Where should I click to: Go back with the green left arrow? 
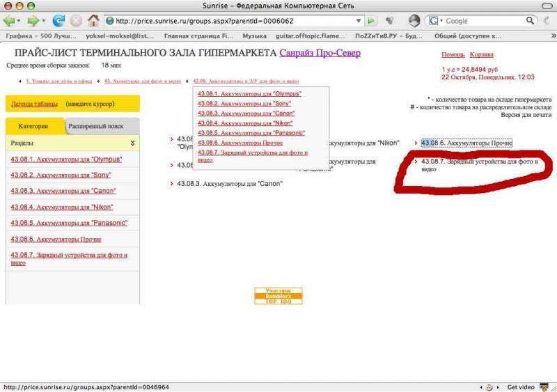coord(8,21)
